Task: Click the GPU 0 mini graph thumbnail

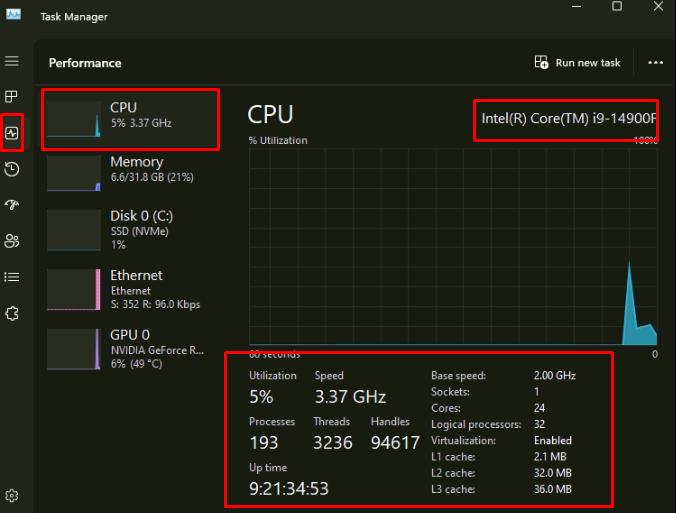Action: pyautogui.click(x=74, y=349)
